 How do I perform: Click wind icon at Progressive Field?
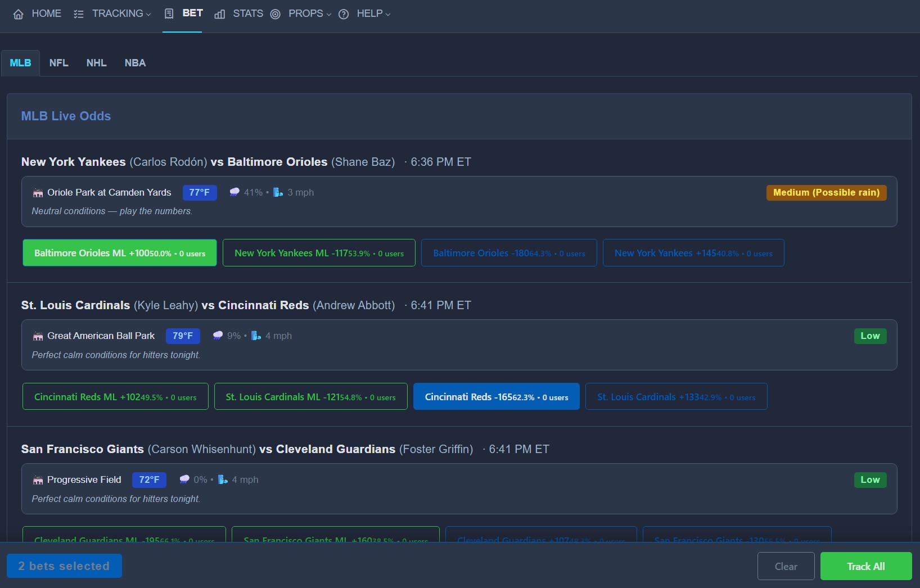tap(223, 480)
